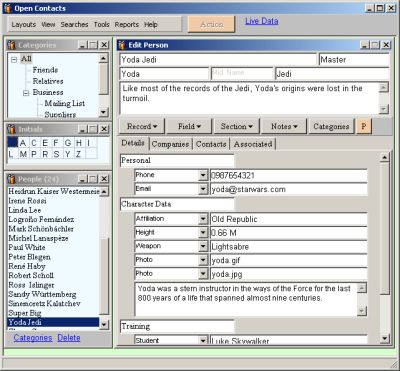Open the Email field type dropdown
The image size is (400, 371).
203,189
